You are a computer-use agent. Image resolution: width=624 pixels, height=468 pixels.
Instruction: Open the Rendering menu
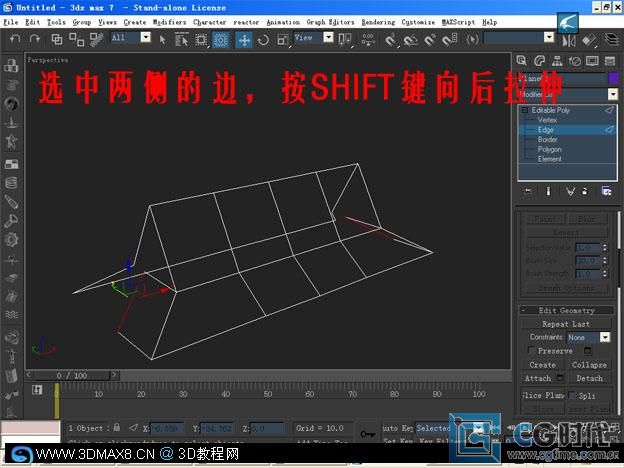point(378,22)
